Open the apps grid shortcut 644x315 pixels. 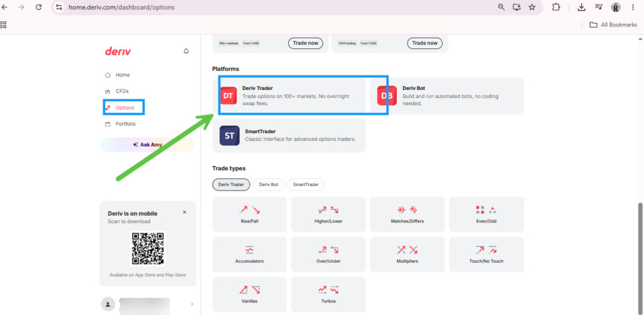click(3, 25)
